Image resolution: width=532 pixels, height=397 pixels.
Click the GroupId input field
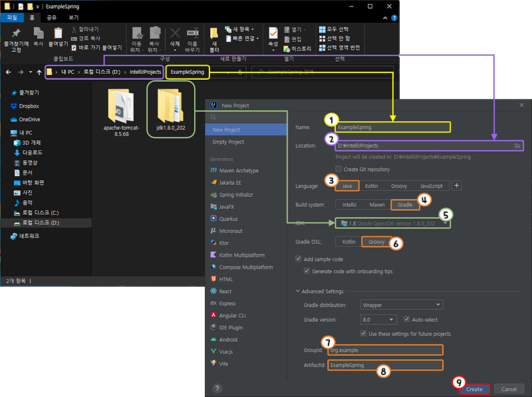pos(385,350)
